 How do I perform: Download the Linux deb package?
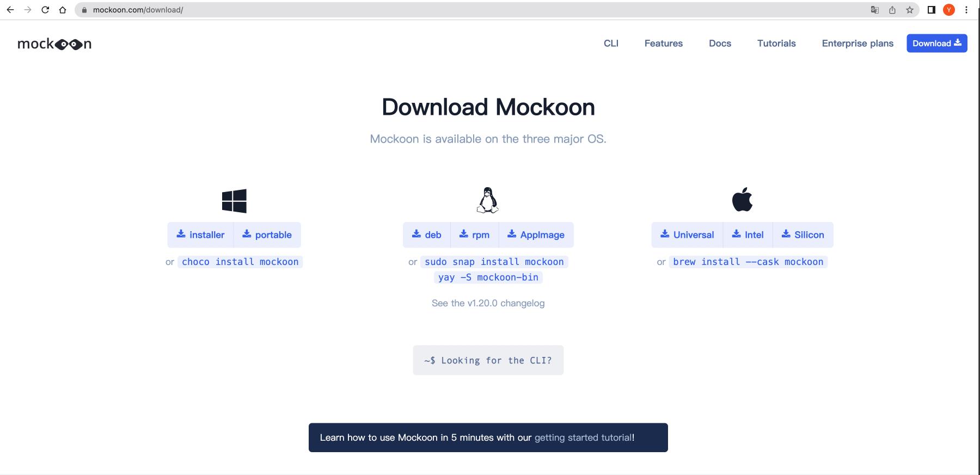pos(426,235)
